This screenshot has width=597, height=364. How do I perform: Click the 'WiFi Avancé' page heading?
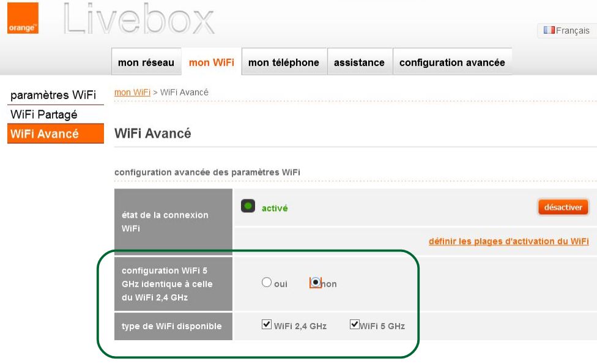(153, 133)
